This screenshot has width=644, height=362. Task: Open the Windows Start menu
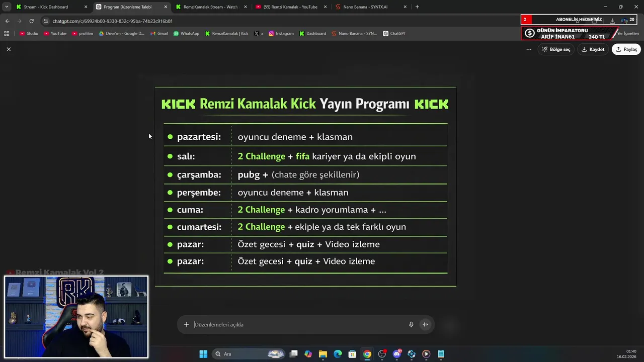point(203,354)
